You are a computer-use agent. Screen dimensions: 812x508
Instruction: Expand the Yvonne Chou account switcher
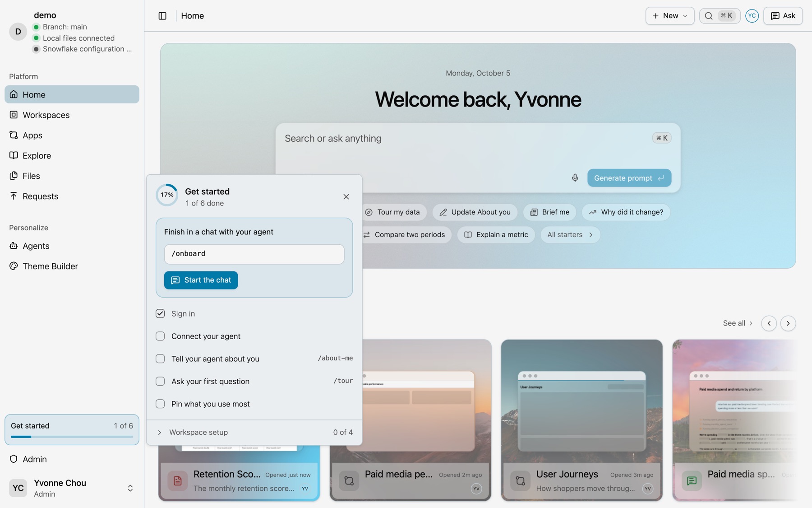130,488
